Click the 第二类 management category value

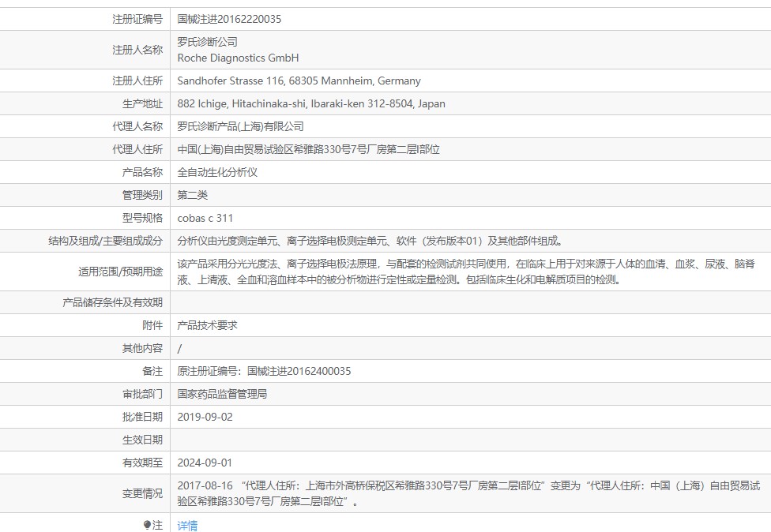193,195
